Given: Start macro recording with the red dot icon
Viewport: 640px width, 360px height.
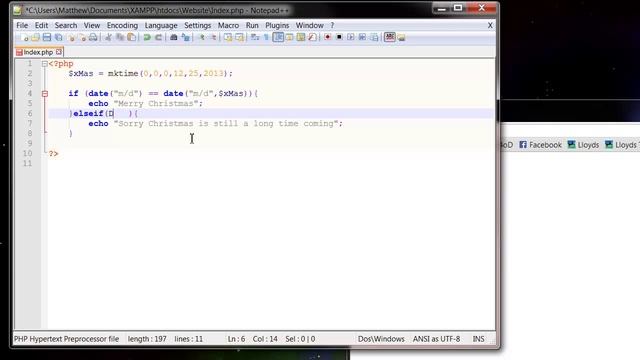Looking at the screenshot, I should [327, 38].
